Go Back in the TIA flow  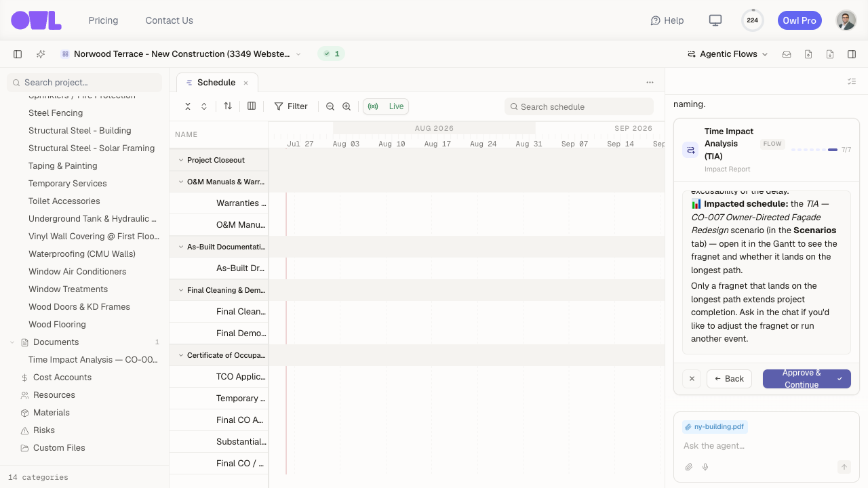tap(729, 379)
